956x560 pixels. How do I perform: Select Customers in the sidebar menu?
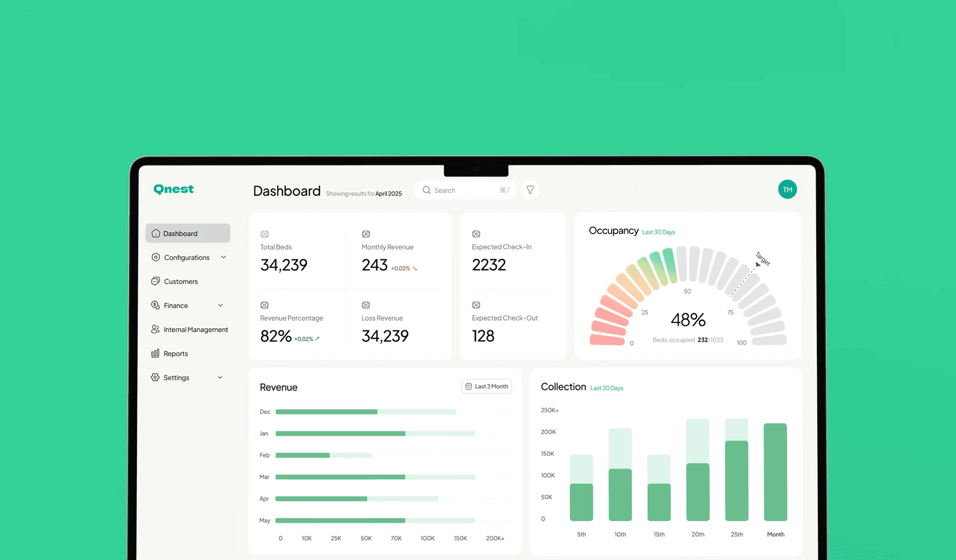180,281
